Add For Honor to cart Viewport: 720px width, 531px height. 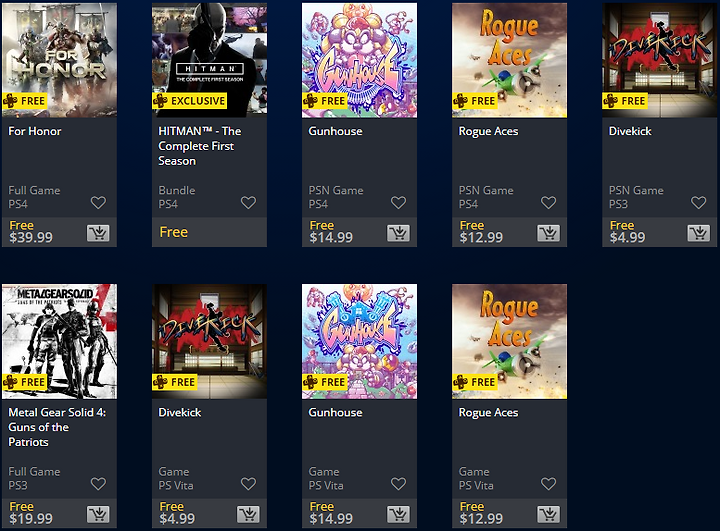(x=98, y=233)
